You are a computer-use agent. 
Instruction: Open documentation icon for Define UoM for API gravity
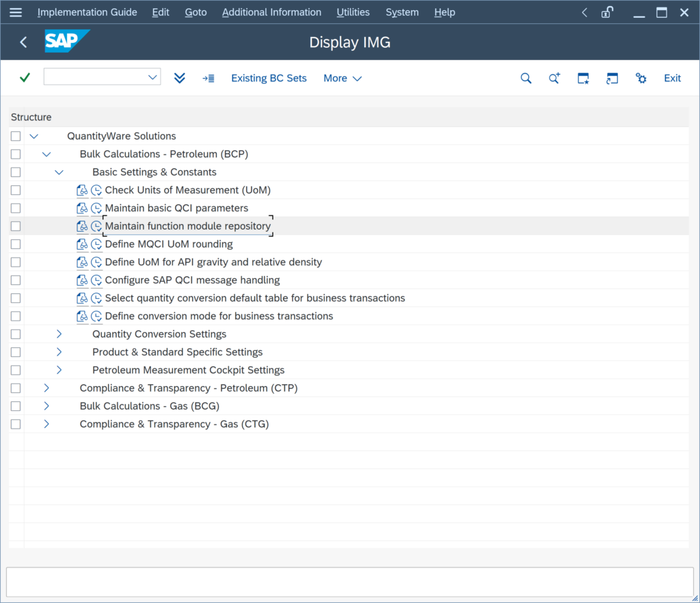(82, 262)
